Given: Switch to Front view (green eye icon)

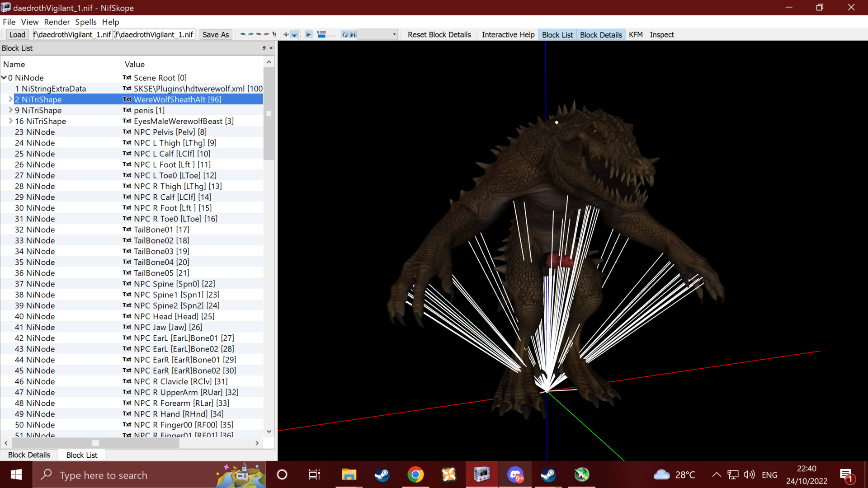Looking at the screenshot, I should (251, 34).
